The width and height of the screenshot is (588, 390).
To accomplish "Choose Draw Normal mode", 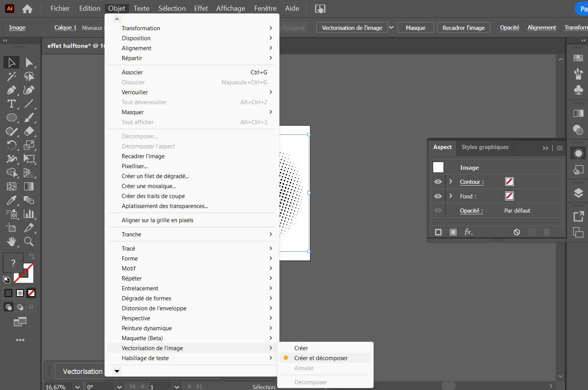I will (8, 307).
